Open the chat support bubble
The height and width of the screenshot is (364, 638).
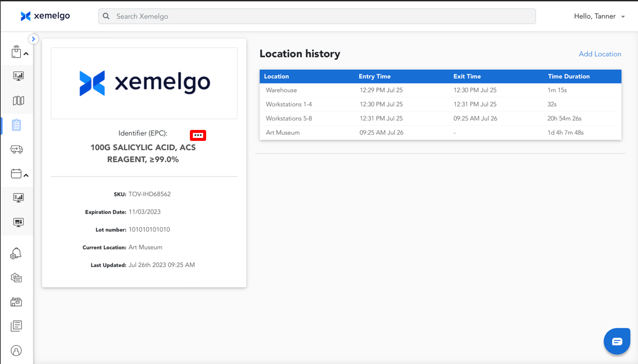coord(617,341)
